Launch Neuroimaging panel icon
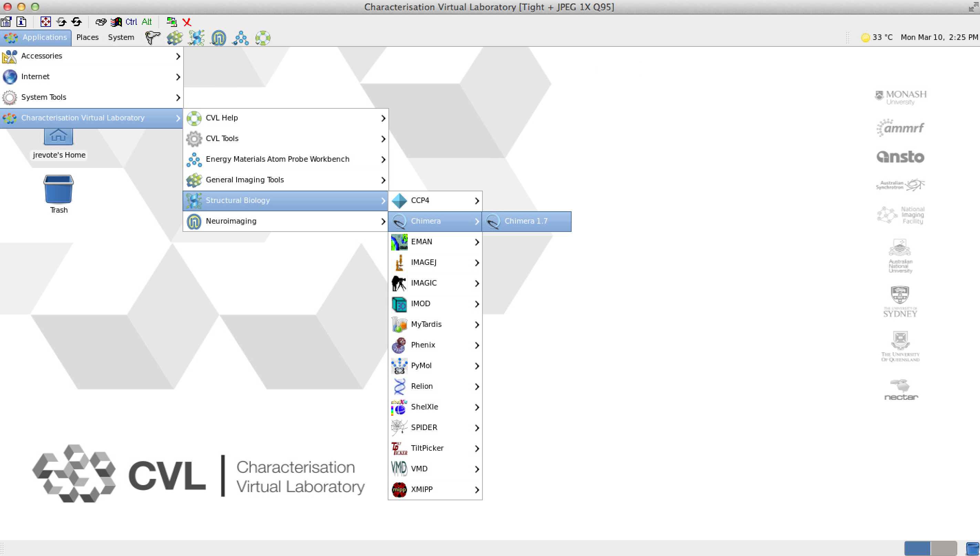The image size is (980, 556). [219, 38]
